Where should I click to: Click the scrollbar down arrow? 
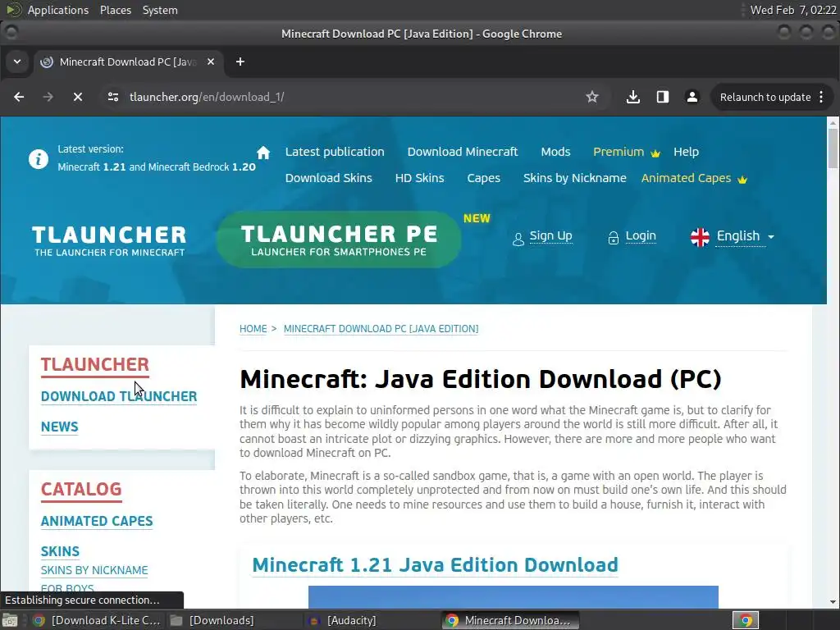point(833,602)
